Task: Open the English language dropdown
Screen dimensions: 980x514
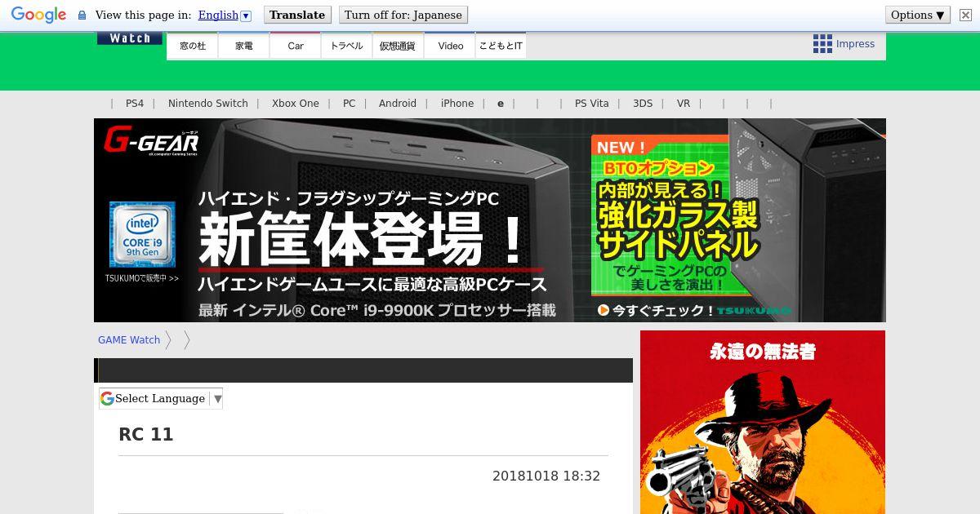Action: (225, 15)
